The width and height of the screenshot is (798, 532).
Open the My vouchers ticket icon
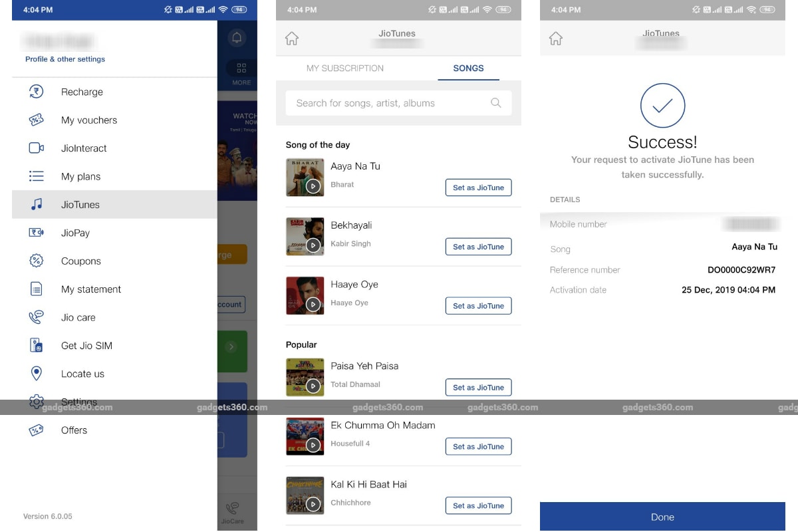pyautogui.click(x=36, y=120)
